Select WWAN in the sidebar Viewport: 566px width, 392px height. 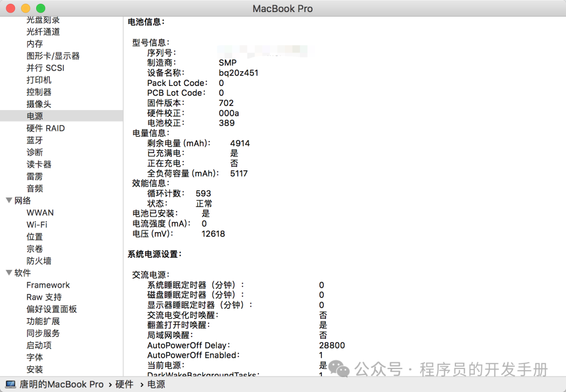(x=40, y=213)
